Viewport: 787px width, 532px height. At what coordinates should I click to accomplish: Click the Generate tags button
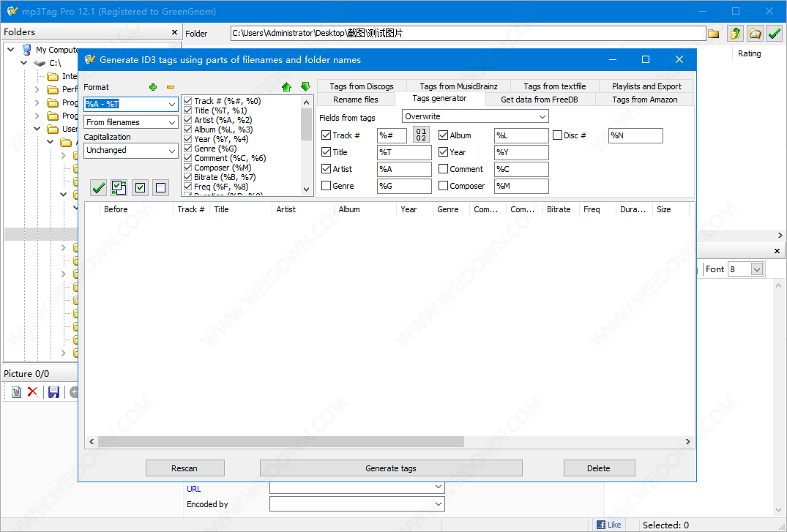pos(391,468)
